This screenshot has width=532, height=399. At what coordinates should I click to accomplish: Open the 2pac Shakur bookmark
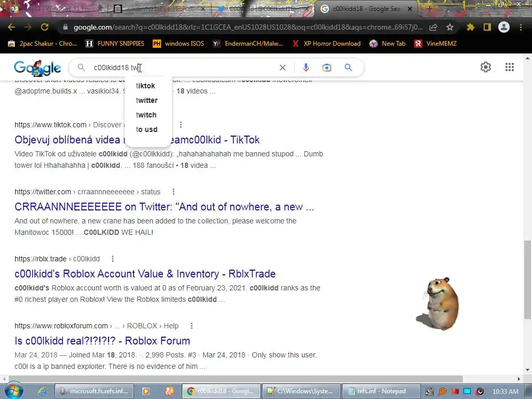43,44
